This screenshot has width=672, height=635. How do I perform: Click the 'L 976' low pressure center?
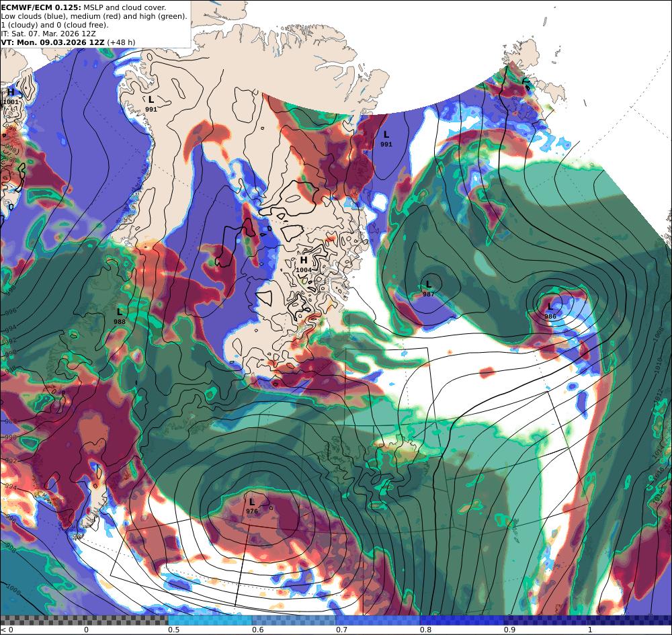[252, 505]
